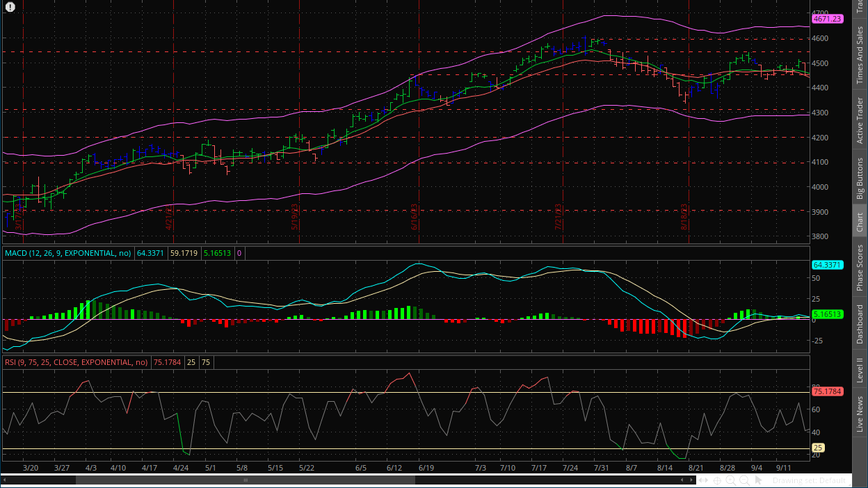This screenshot has width=868, height=488.
Task: Click the 4/21/23 expiration date marker
Action: (169, 217)
